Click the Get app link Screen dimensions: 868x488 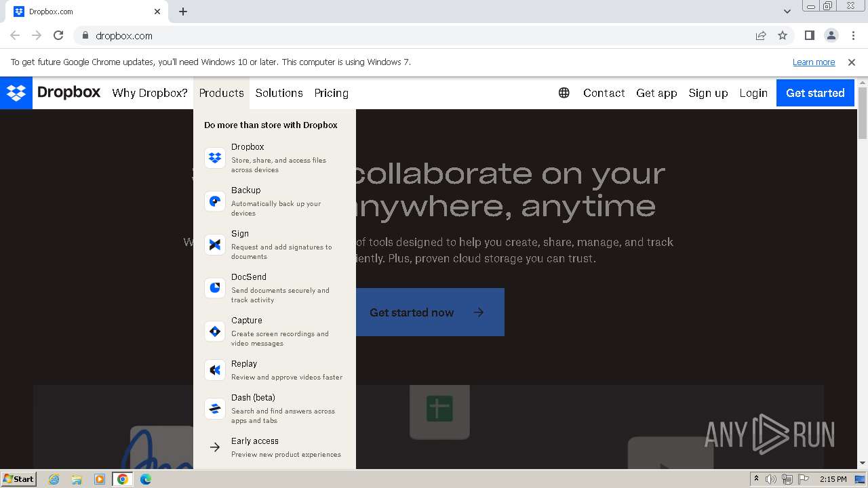pos(656,93)
